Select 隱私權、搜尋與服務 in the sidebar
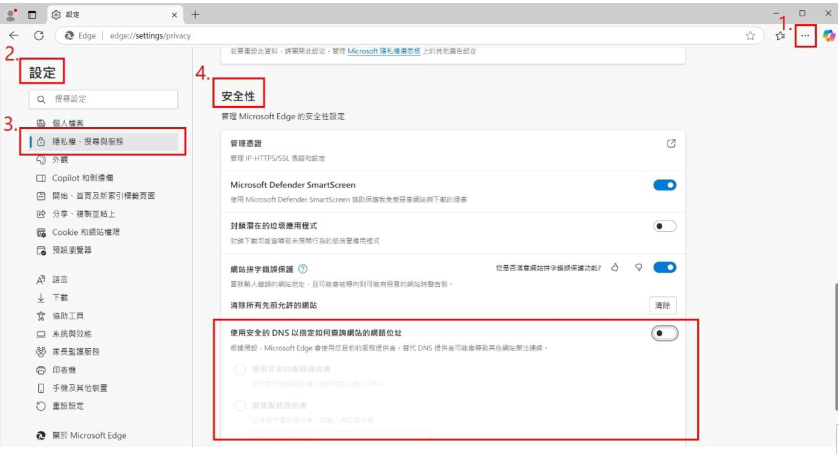The height and width of the screenshot is (454, 839). pos(103,141)
